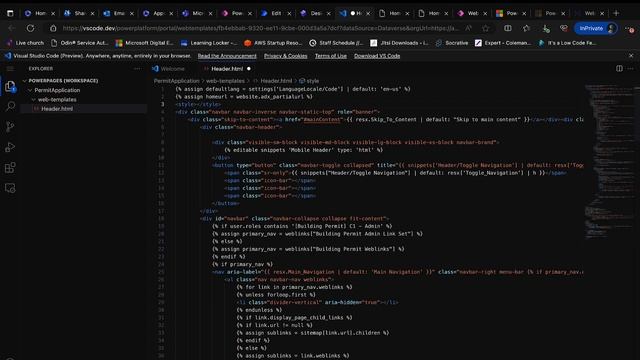Open the Source Control view
This screenshot has width=640, height=360.
click(10, 127)
